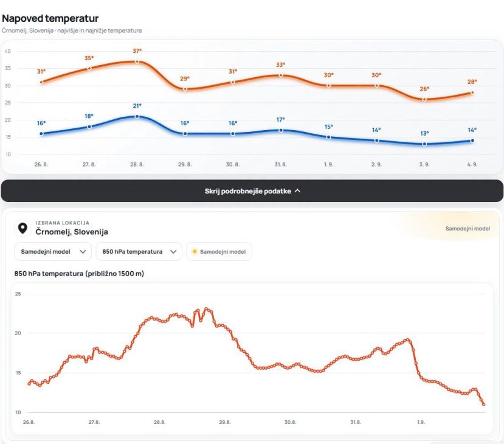504x444 pixels.
Task: Click the 31° high point on 26. 8.
Action: [x=41, y=82]
